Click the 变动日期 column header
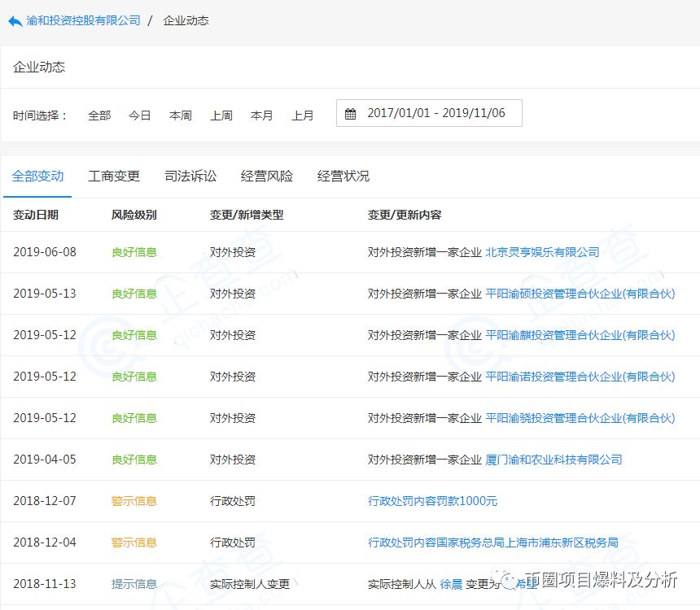Viewport: 700px width, 610px height. point(36,215)
